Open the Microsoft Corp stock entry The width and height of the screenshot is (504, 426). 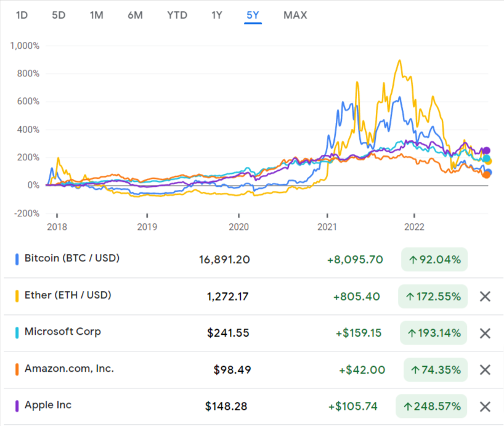tap(62, 332)
